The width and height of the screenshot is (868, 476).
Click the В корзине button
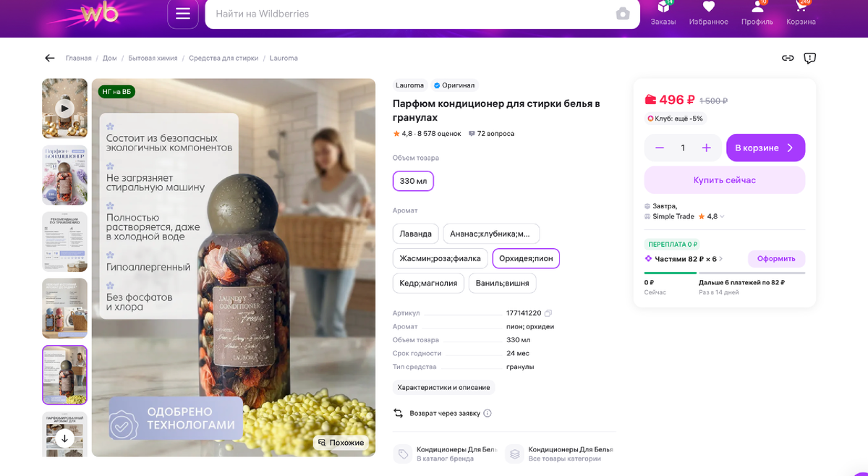765,148
